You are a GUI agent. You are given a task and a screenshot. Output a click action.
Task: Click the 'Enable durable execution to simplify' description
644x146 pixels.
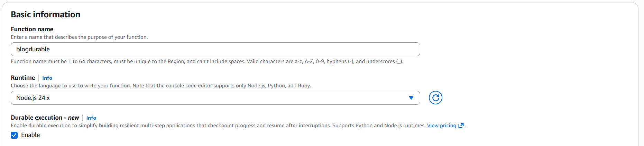click(218, 126)
